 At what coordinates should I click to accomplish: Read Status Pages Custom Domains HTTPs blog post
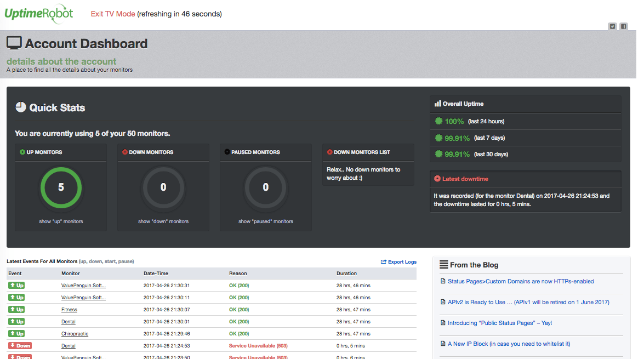[x=521, y=281]
